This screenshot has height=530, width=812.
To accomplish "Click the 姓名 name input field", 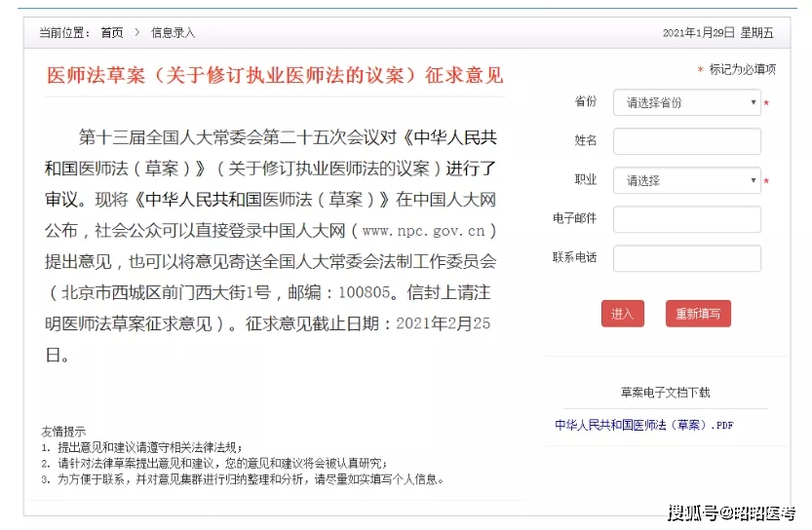I will coord(686,141).
